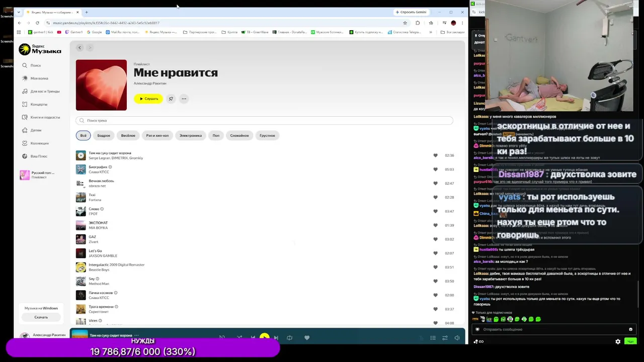Image resolution: width=644 pixels, height=362 pixels.
Task: Toggle like on the Слово track
Action: [x=435, y=211]
